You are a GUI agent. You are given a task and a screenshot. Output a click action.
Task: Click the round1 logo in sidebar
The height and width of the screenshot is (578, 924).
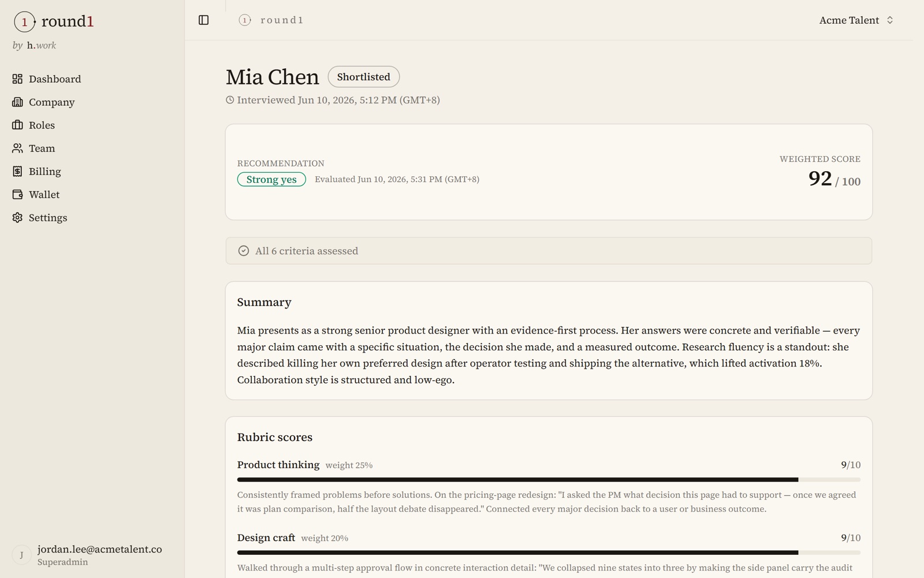54,21
